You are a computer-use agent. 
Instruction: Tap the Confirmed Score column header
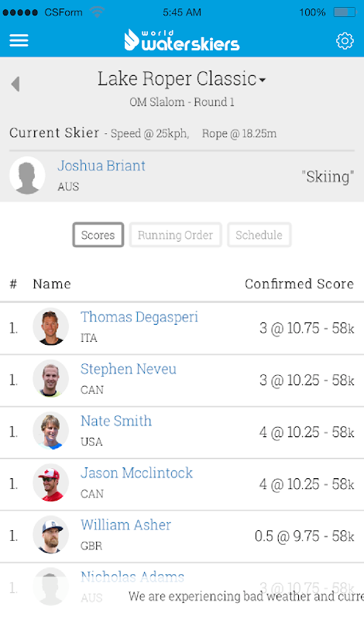click(299, 284)
